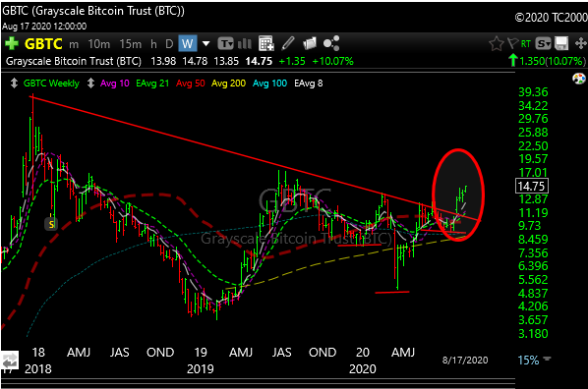Click the low price 13.85 value

click(226, 61)
